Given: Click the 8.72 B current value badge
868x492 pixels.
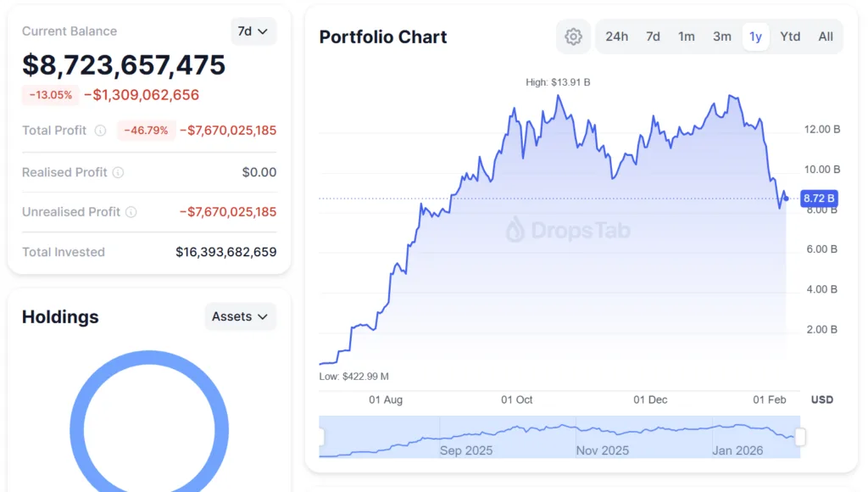Looking at the screenshot, I should pos(819,198).
